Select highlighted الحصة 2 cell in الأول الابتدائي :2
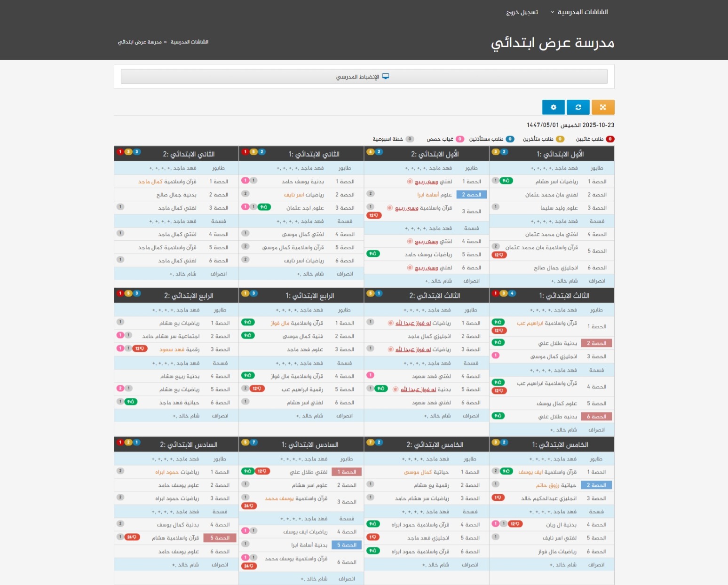Image resolution: width=728 pixels, height=585 pixels. pyautogui.click(x=471, y=195)
